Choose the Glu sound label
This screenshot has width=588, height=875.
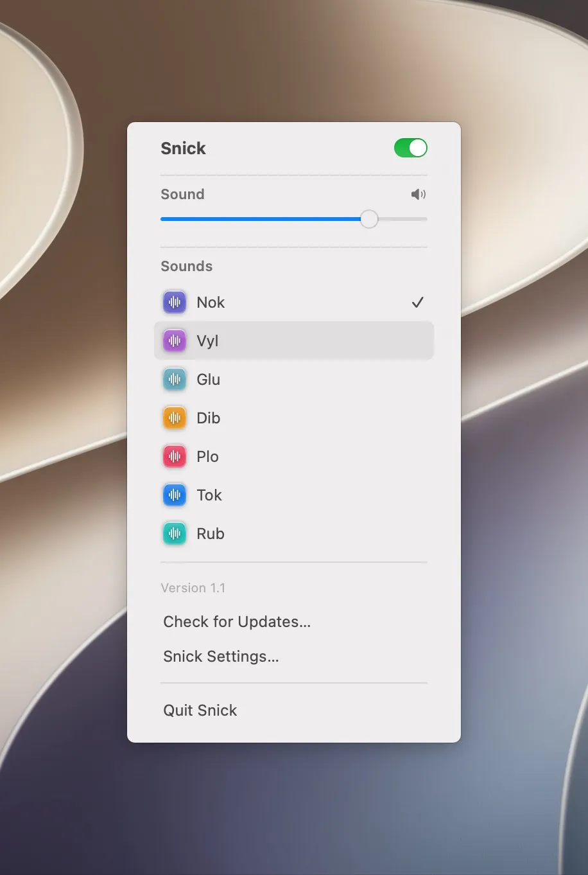coord(209,380)
